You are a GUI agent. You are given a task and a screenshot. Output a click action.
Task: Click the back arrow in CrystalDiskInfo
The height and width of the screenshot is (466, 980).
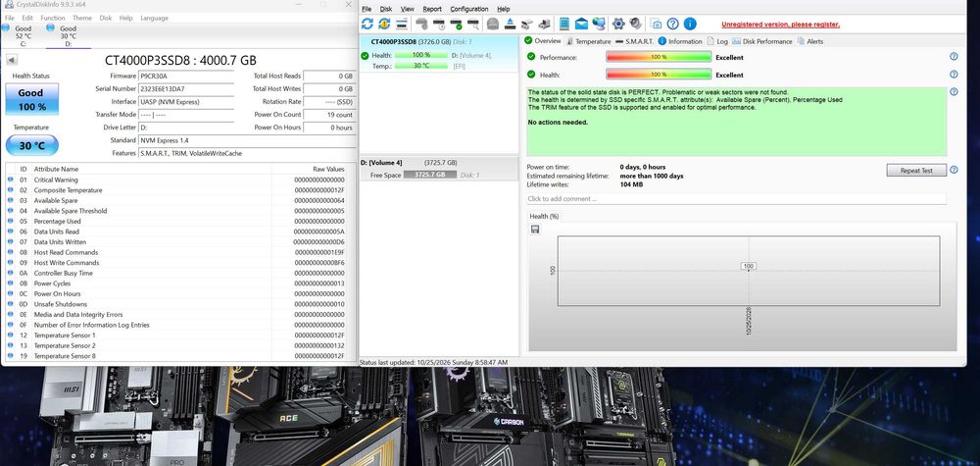tap(12, 60)
